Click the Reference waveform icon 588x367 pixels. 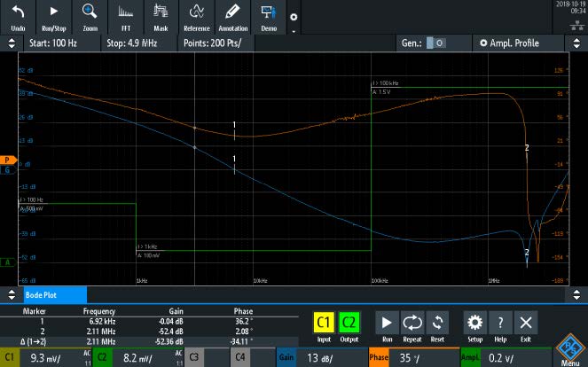click(196, 16)
